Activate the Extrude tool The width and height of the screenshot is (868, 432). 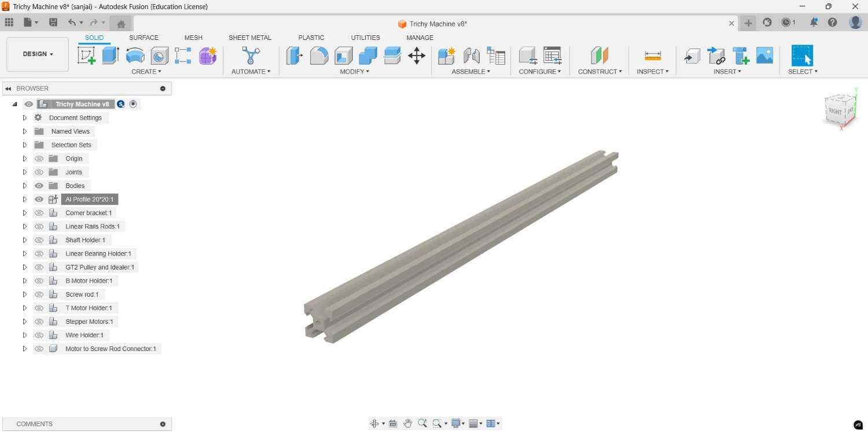[111, 56]
